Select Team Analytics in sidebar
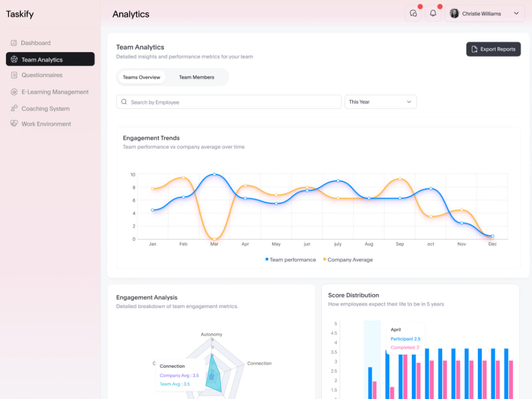The image size is (532, 399). [50, 60]
